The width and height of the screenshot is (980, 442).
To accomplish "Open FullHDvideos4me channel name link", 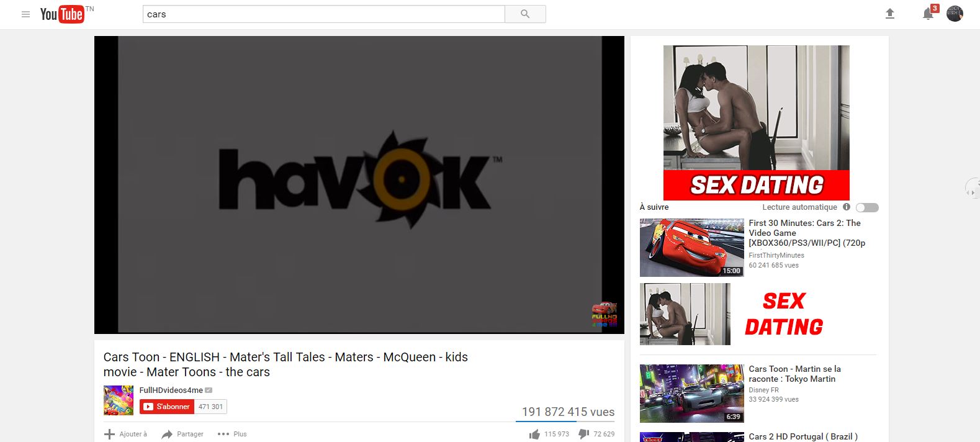I will pos(171,390).
